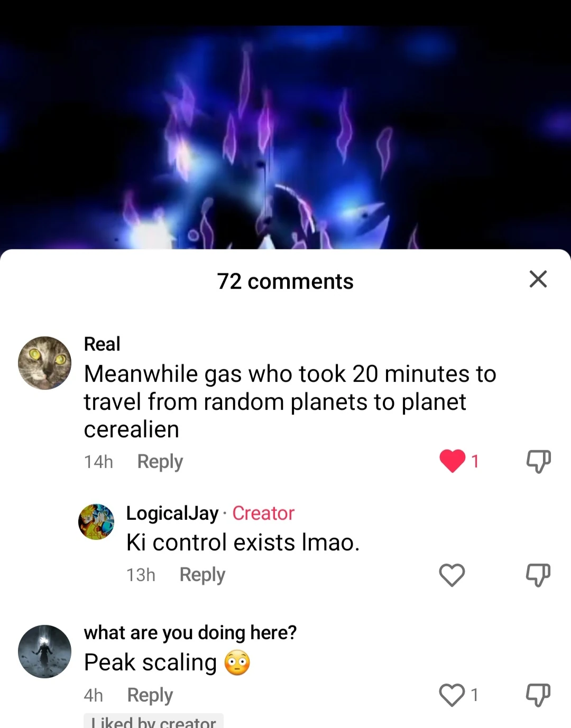
Task: Unlike the red heart on Real's comment
Action: pyautogui.click(x=453, y=461)
